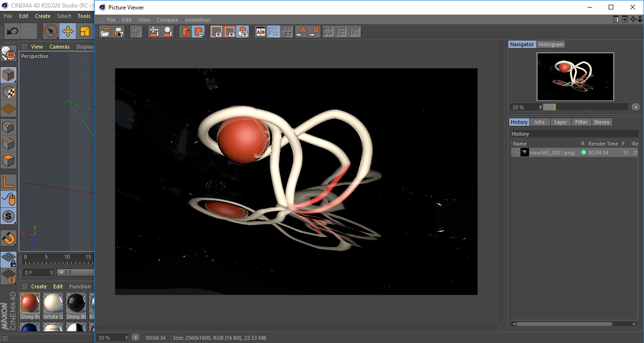The height and width of the screenshot is (343, 644).
Task: Click the Render Active Objects icon
Action: click(167, 32)
